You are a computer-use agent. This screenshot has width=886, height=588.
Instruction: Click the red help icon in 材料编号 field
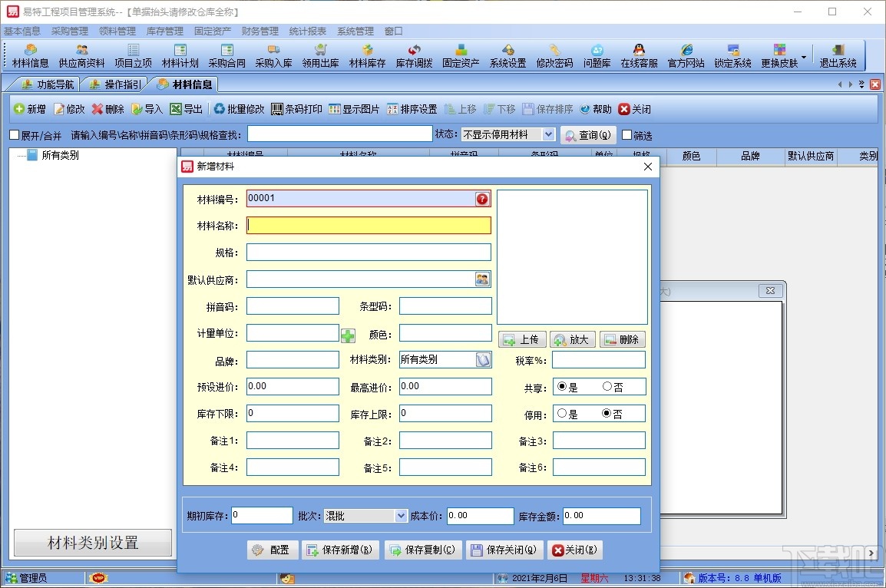[482, 199]
